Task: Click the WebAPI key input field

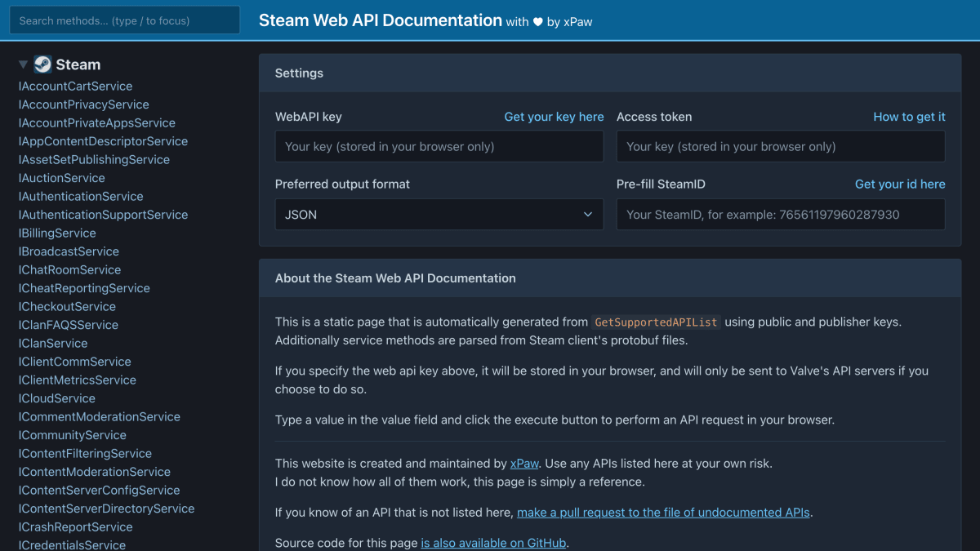Action: tap(439, 147)
